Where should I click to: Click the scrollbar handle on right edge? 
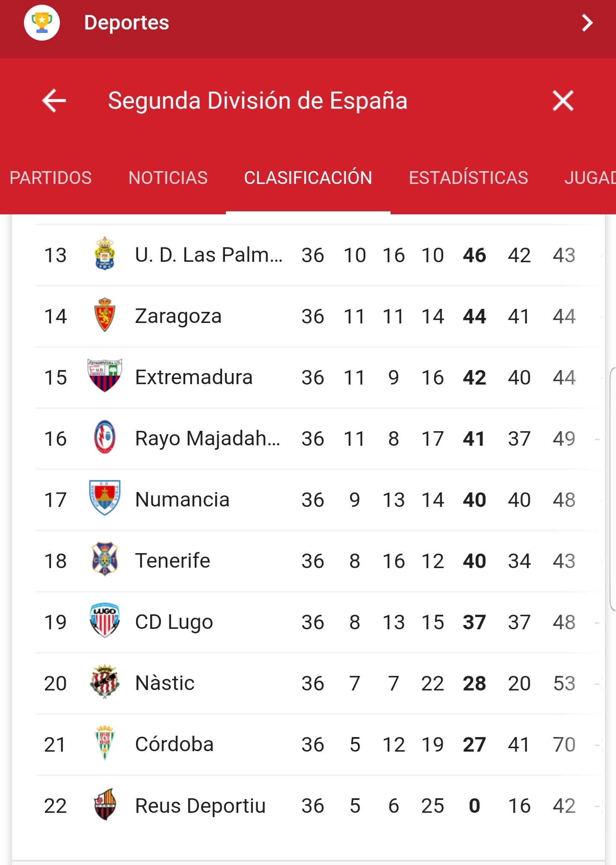(x=613, y=489)
